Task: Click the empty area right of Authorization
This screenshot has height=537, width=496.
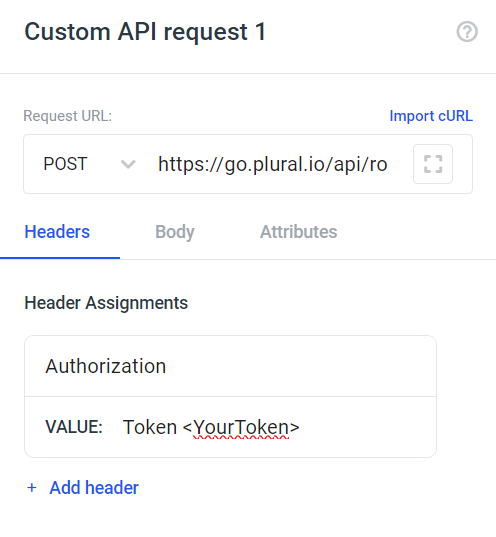Action: pyautogui.click(x=301, y=366)
